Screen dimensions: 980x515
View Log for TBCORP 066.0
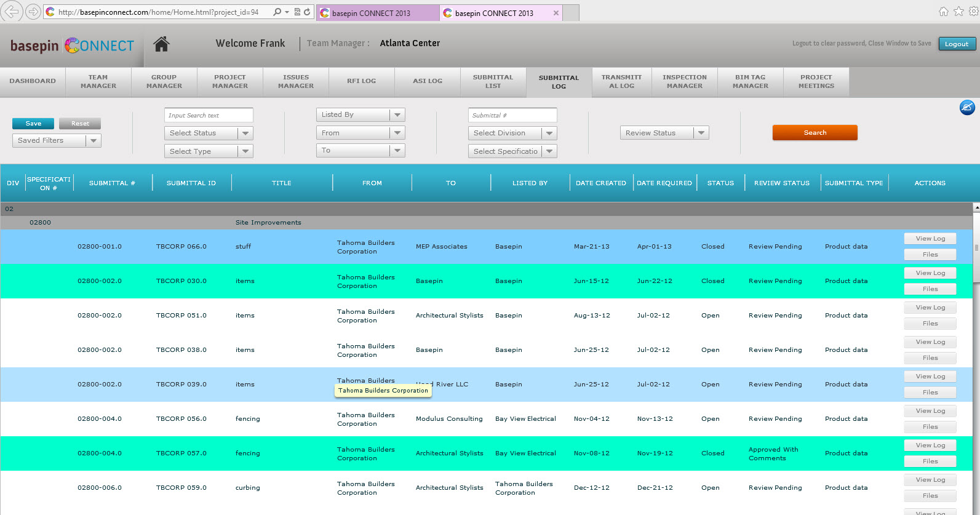[x=930, y=239]
